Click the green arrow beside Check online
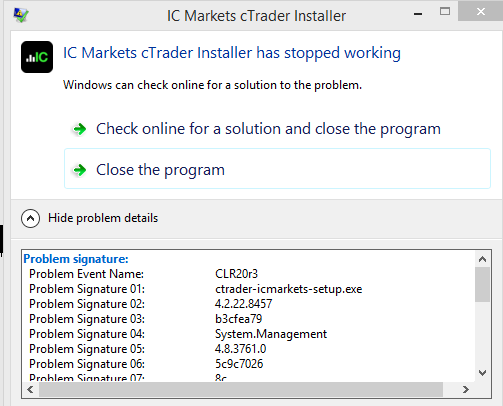Image resolution: width=503 pixels, height=406 pixels. (80, 129)
